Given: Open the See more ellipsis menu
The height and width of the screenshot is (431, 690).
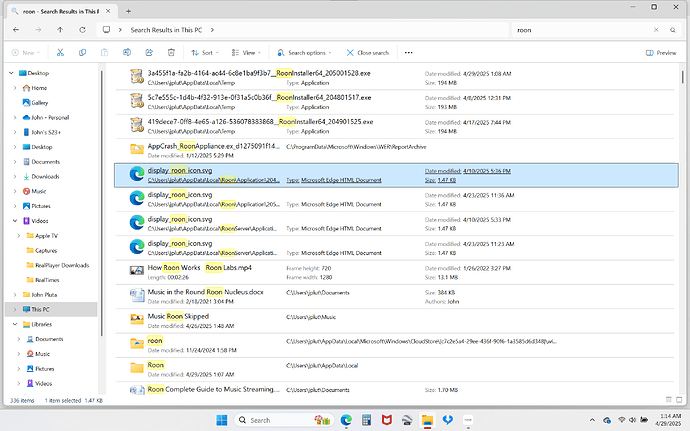Looking at the screenshot, I should tap(408, 52).
